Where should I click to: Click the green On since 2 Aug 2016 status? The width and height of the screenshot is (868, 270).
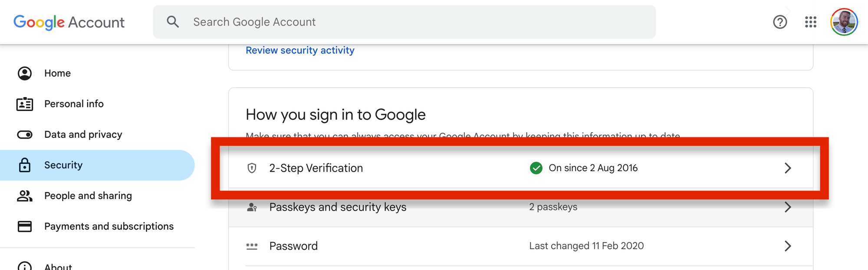(584, 168)
